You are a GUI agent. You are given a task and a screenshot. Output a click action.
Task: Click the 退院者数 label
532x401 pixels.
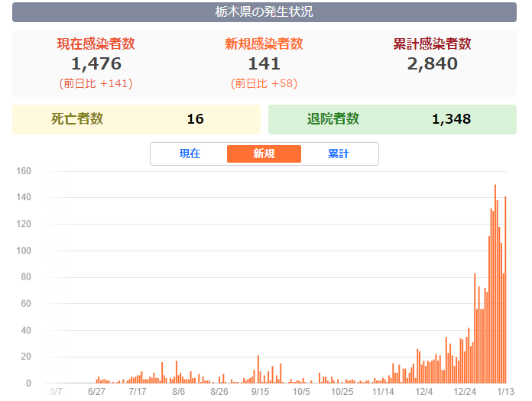[x=332, y=119]
